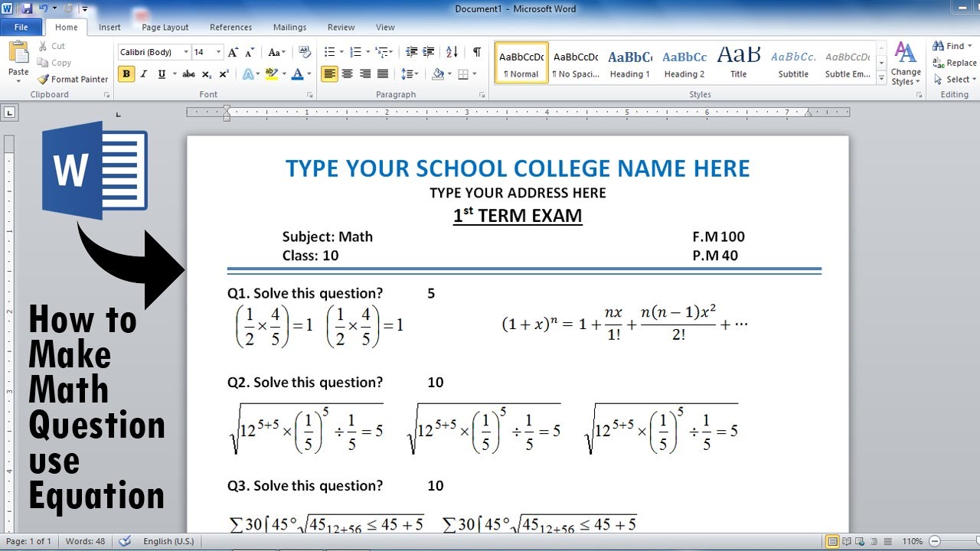Click the Undo arrow icon

(x=44, y=9)
